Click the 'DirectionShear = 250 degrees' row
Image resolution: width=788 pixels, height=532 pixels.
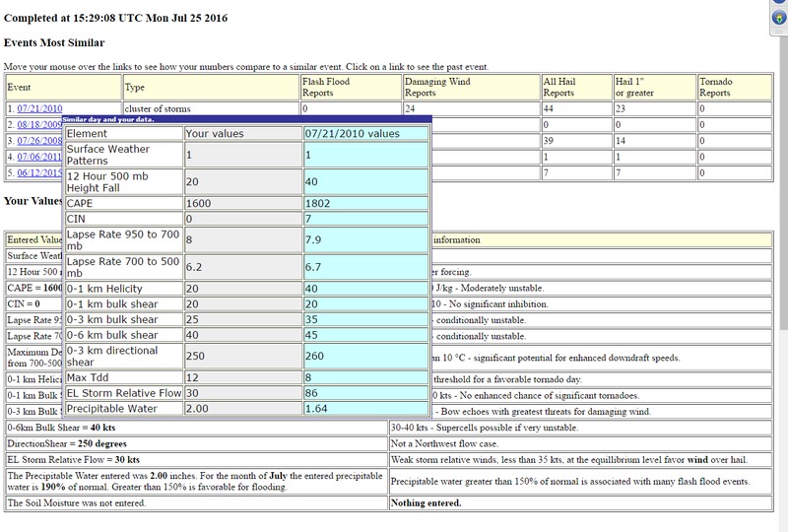[x=196, y=444]
